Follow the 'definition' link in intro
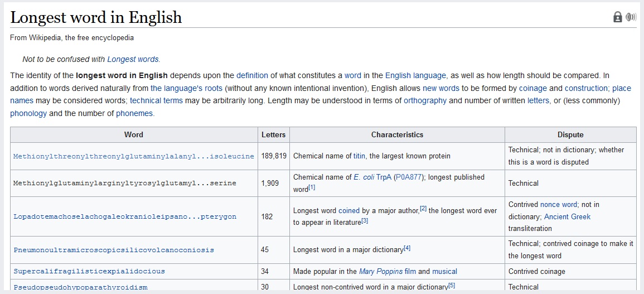This screenshot has width=644, height=294. pos(252,76)
